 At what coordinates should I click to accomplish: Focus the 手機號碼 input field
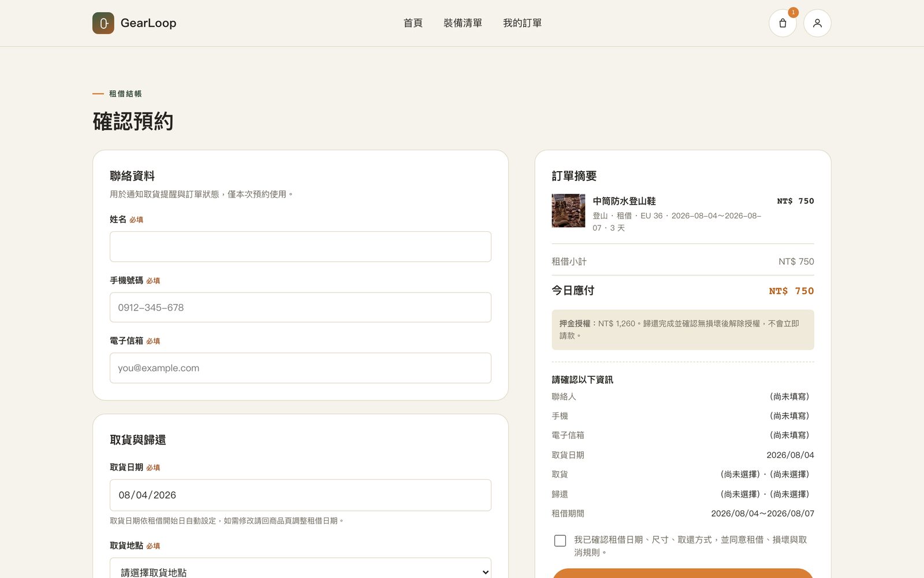coord(300,307)
